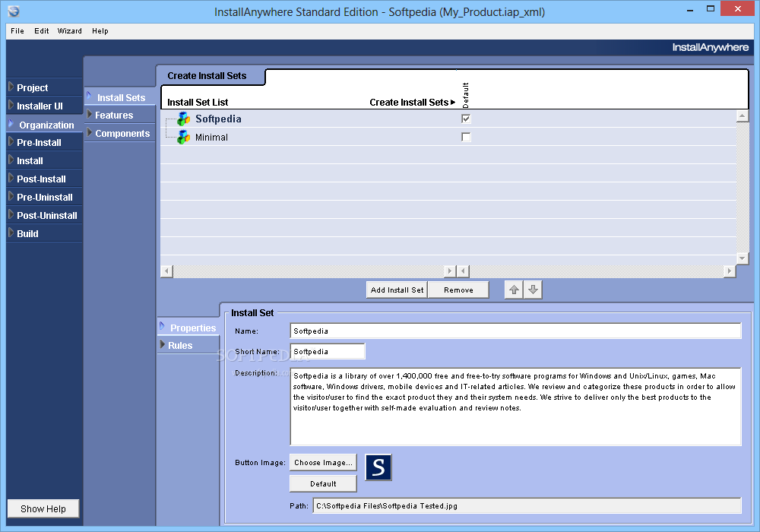Screen dimensions: 760x532
Task: Open the Post-Uninstall section
Action: click(x=45, y=215)
